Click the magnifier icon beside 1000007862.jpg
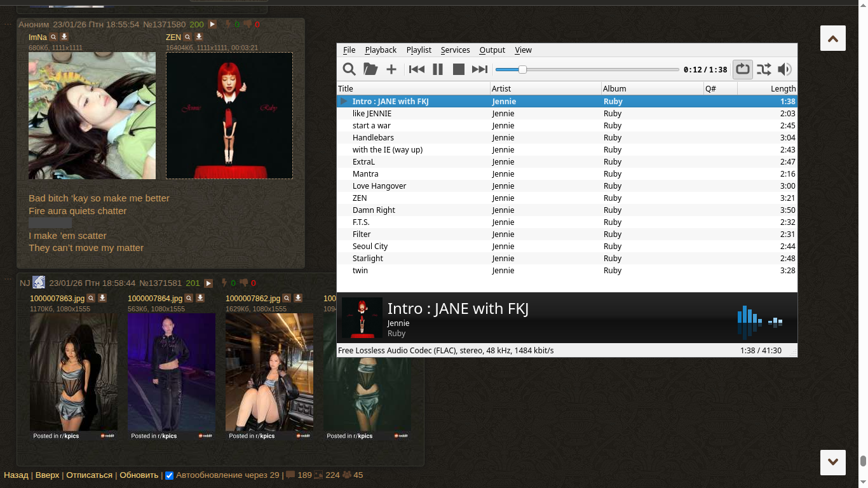This screenshot has height=488, width=868. click(x=287, y=298)
